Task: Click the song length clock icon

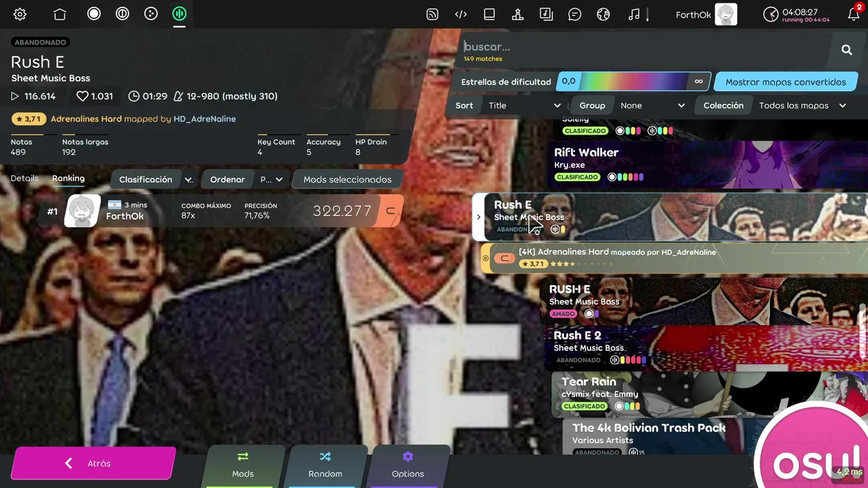Action: click(x=134, y=96)
